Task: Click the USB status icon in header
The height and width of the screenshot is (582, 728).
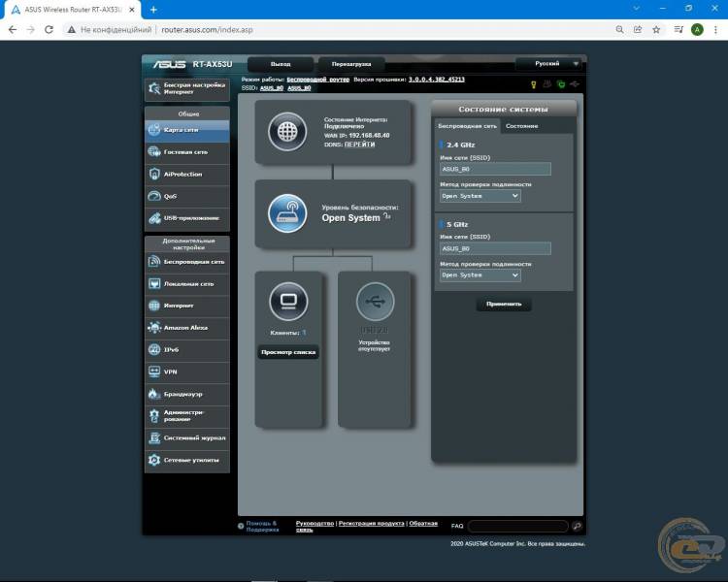Action: tap(575, 84)
